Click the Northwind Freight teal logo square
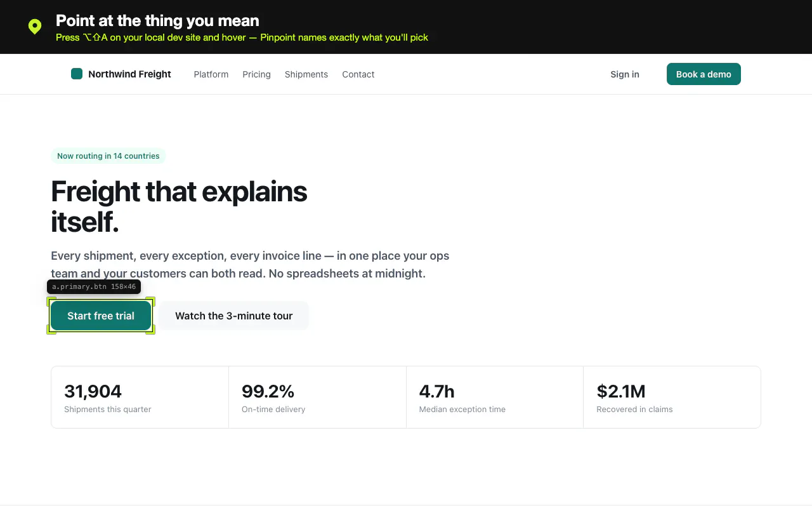Screen dimensions: 812x508 click(77, 74)
